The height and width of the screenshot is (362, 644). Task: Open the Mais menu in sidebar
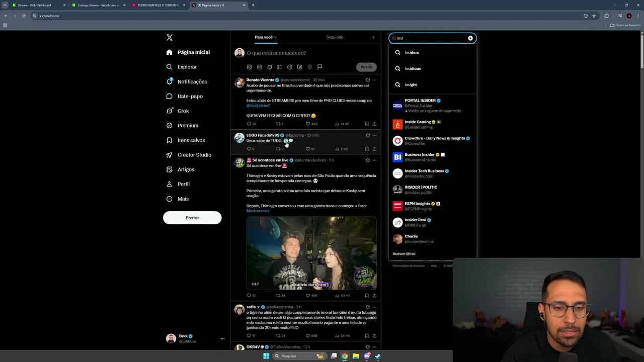[x=178, y=199]
